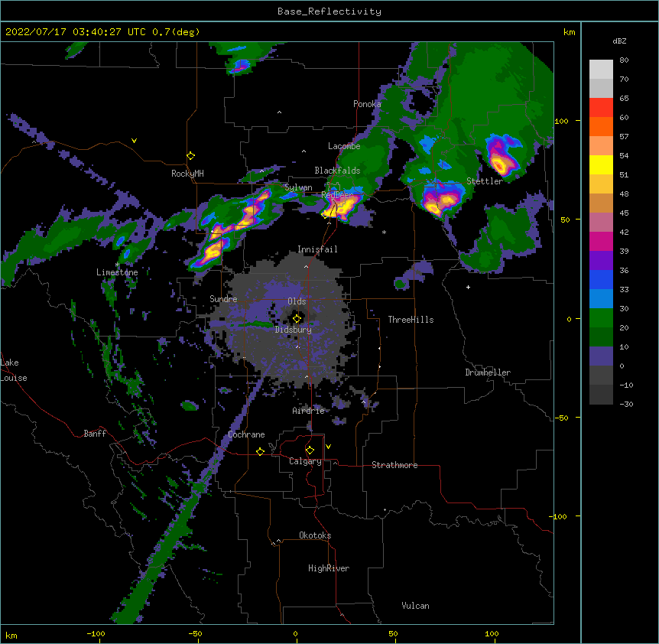
Task: Click the dBZ legend heading
Action: click(619, 41)
